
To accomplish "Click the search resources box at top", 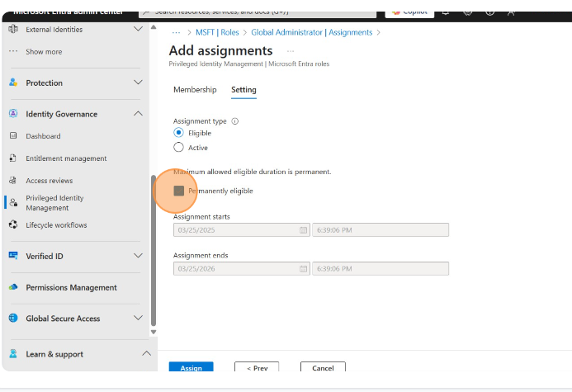I will (258, 13).
